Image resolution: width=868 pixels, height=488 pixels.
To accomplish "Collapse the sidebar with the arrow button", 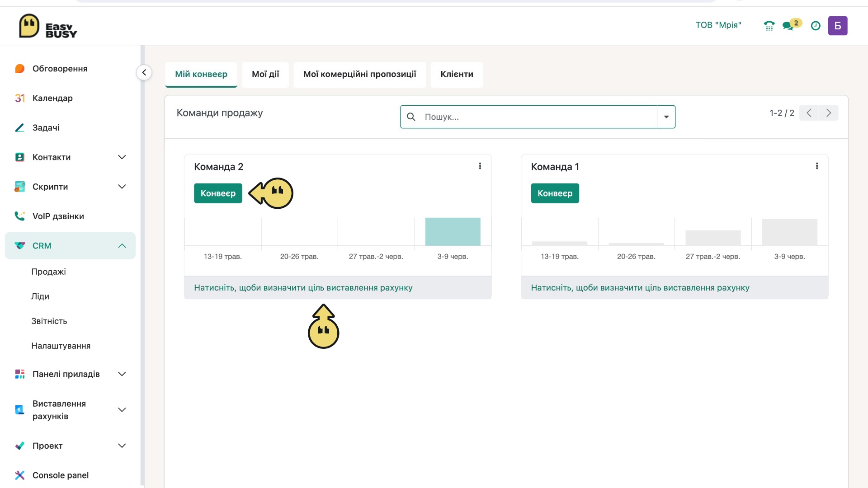I will coord(144,72).
